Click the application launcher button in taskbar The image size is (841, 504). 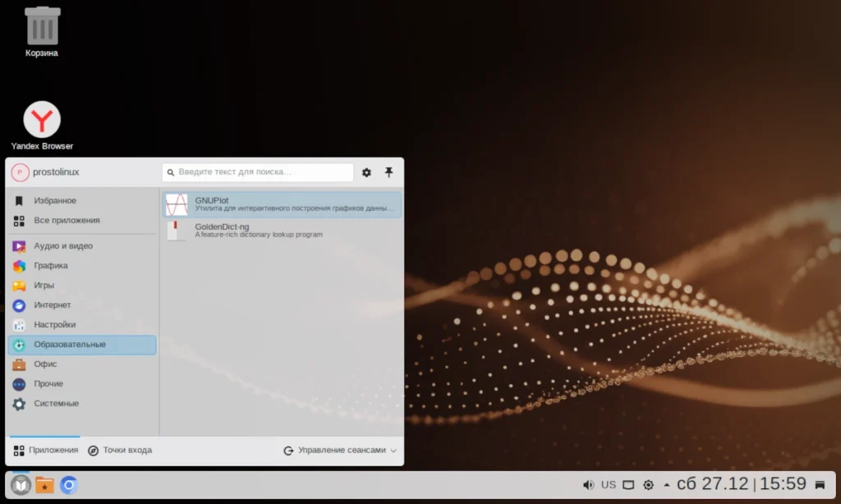click(21, 485)
